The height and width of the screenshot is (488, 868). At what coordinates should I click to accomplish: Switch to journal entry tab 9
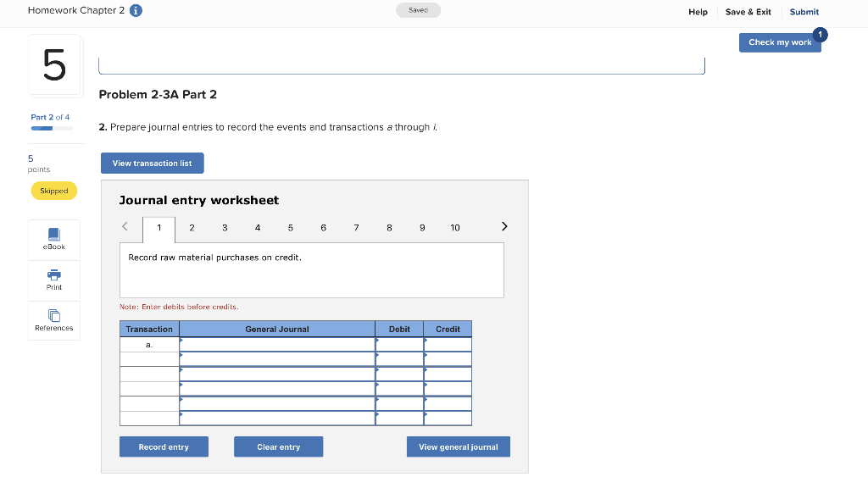[422, 228]
